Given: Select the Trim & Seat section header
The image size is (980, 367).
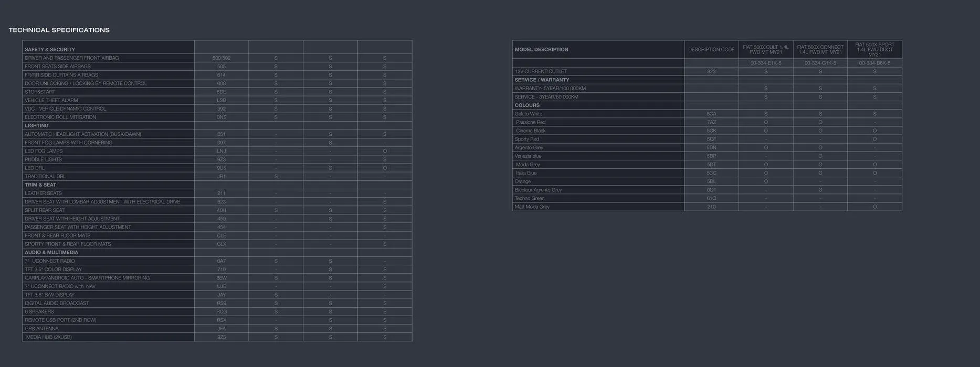Looking at the screenshot, I should point(40,185).
